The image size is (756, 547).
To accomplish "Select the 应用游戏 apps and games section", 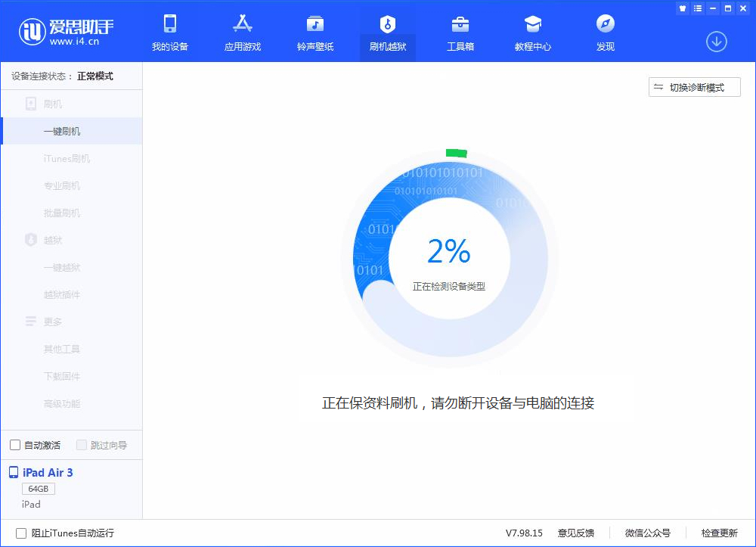I will 242,32.
